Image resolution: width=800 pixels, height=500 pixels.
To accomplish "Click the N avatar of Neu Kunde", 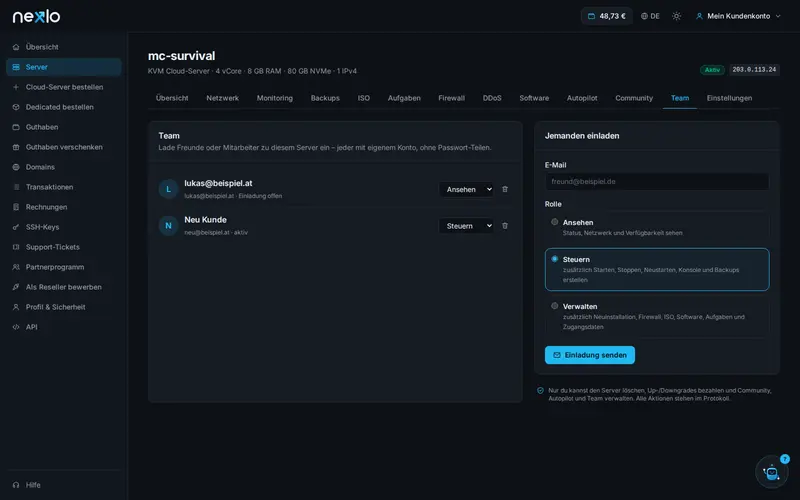I will [168, 226].
